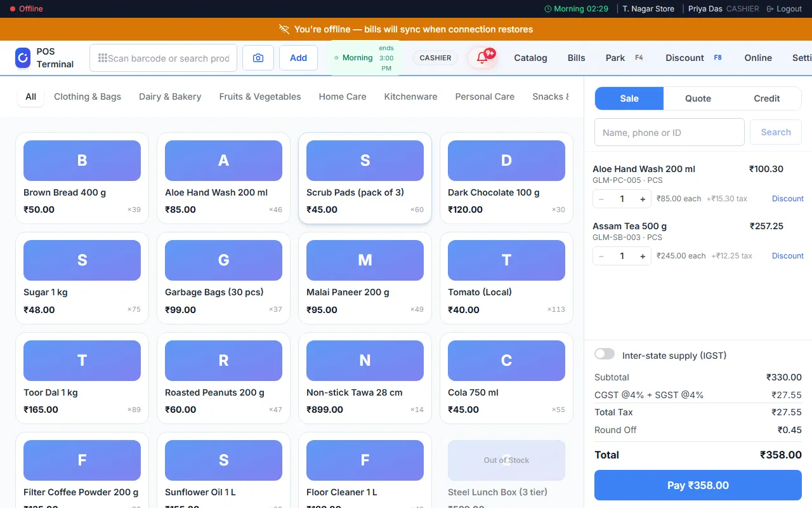Click the Add button
812x508 pixels.
[299, 58]
